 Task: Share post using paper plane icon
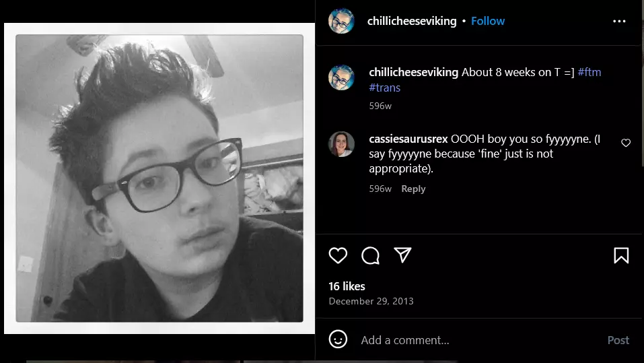[x=402, y=255]
